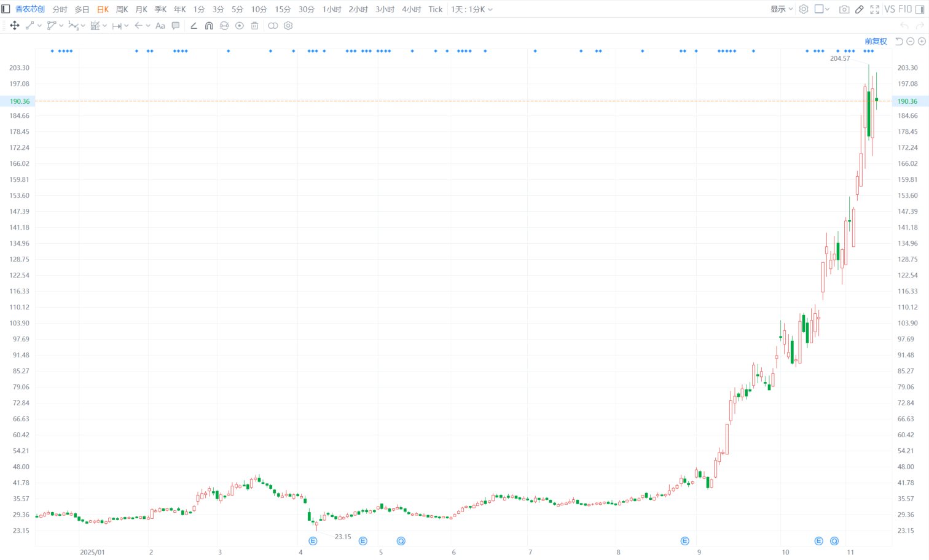Take a chart screenshot with camera icon
929x560 pixels.
click(x=844, y=9)
